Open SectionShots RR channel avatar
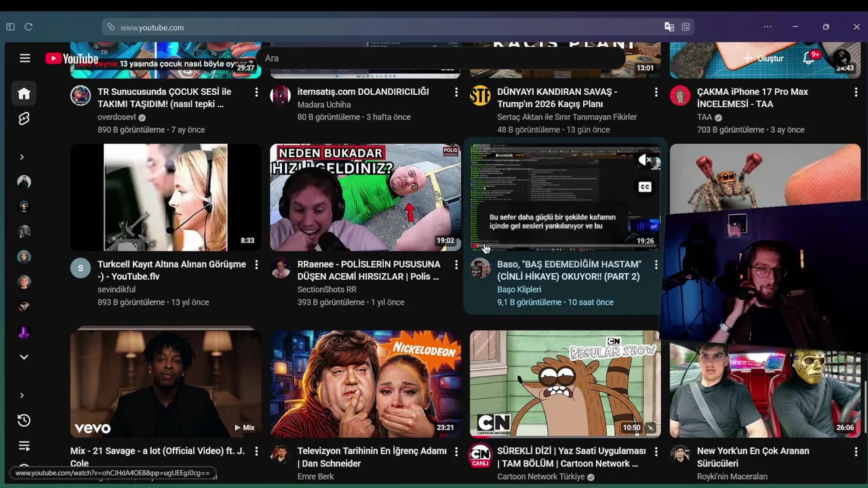Screen dimensions: 868x488 280,268
